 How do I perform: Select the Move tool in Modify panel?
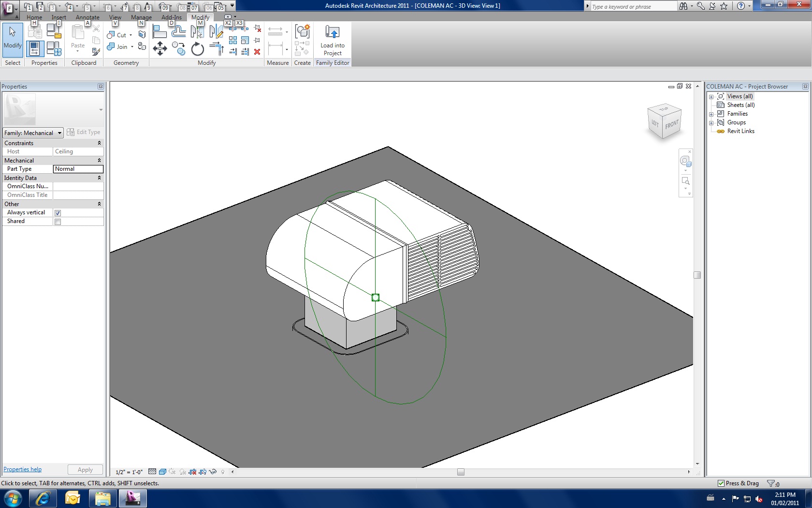(160, 48)
